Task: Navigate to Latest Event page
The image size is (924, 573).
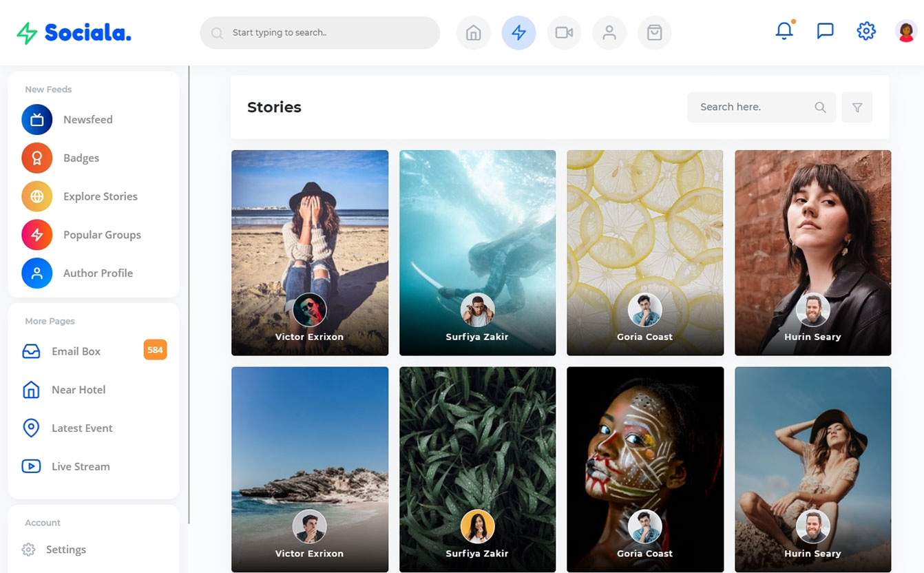Action: 81,428
